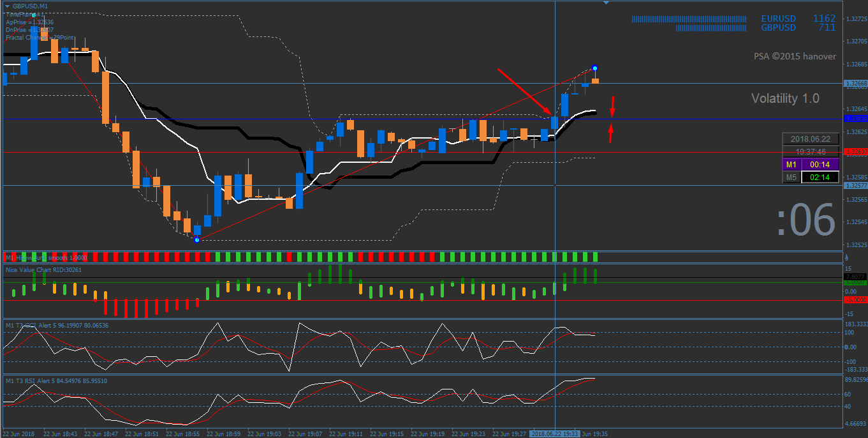Viewport: 868px width, 438px height.
Task: Click the 1.32545 price scale label
Action: [x=855, y=222]
